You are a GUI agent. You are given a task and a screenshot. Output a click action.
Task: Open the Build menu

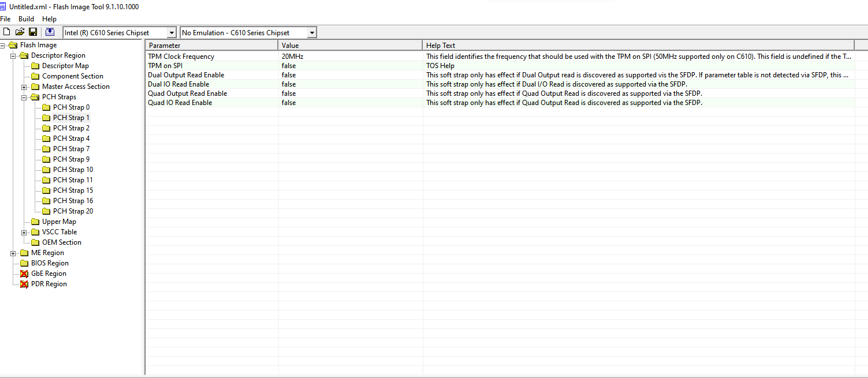[26, 19]
